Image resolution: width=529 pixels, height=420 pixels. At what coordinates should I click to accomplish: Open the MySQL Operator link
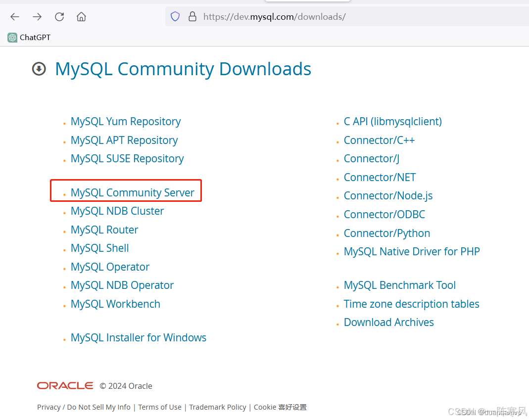110,267
